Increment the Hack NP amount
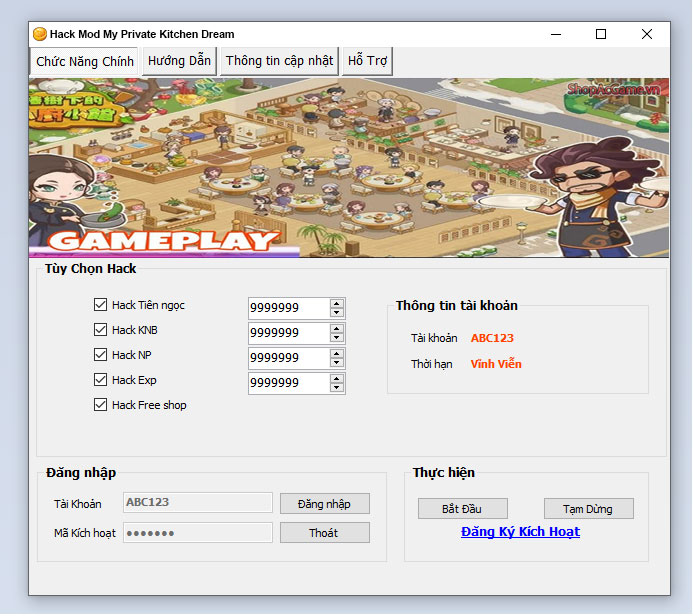This screenshot has height=616, width=693. point(337,354)
